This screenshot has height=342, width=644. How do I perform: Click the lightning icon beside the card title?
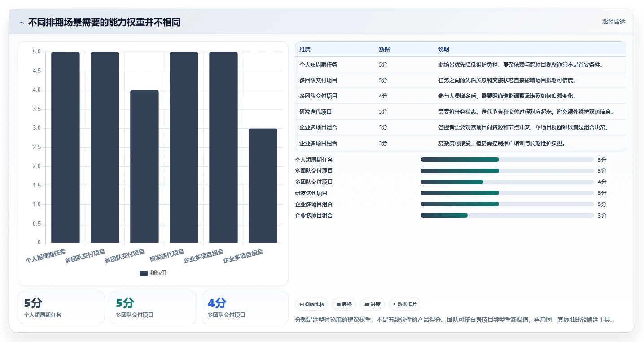22,22
